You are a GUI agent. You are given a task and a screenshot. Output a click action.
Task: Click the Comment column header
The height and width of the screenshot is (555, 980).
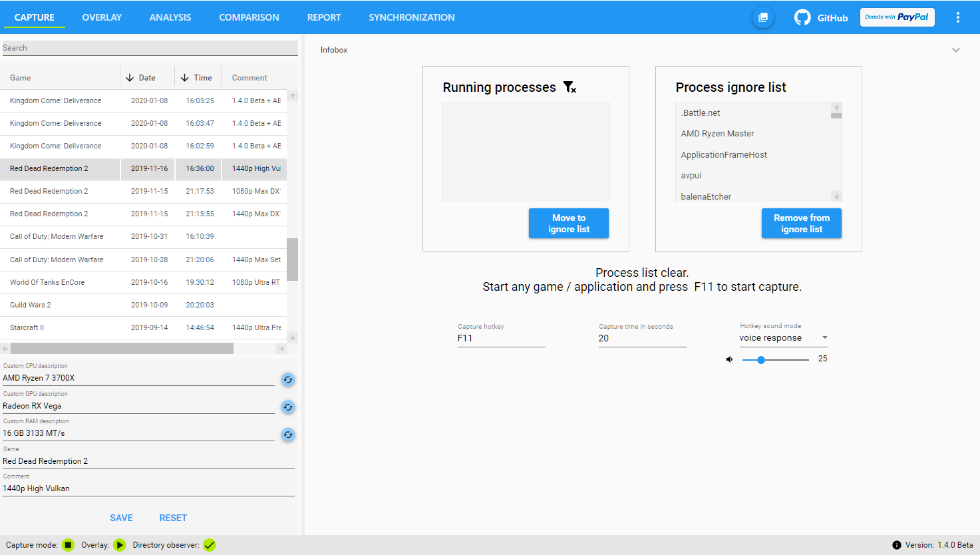pyautogui.click(x=255, y=78)
